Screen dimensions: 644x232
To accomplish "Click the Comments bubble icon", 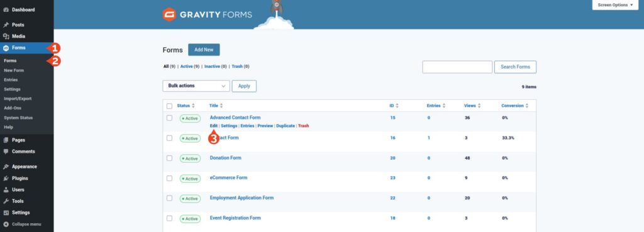I will [x=6, y=152].
